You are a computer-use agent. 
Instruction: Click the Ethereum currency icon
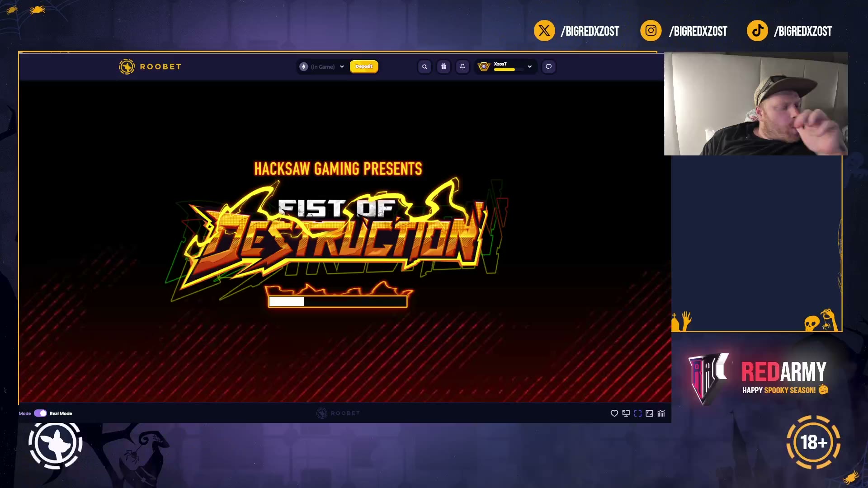[304, 66]
